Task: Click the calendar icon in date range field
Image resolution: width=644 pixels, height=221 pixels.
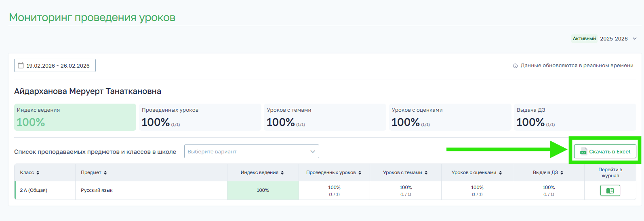Action: pyautogui.click(x=21, y=66)
